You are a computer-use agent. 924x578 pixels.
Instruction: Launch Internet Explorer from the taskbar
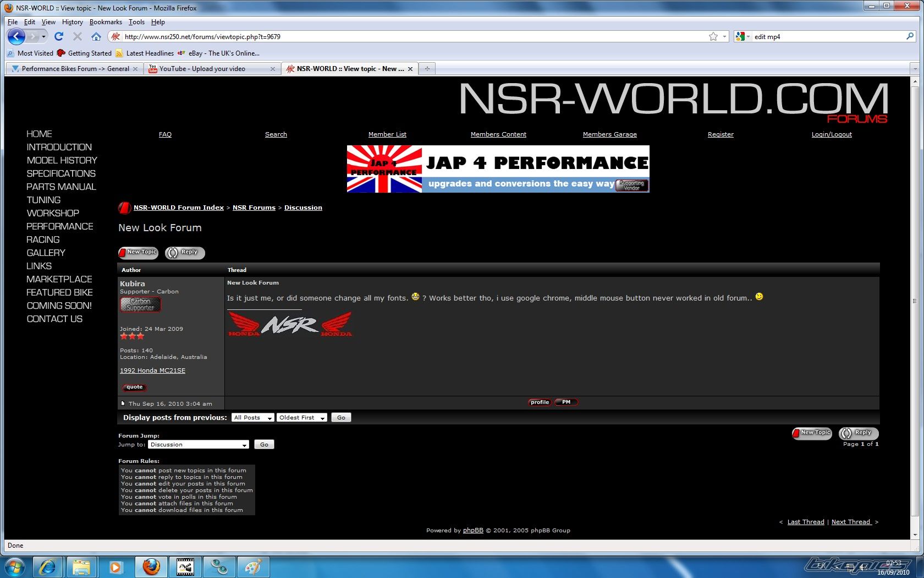point(48,566)
